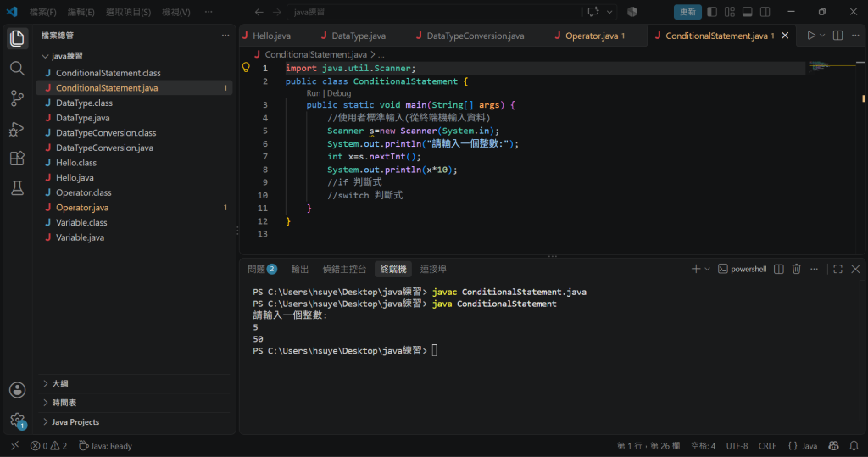The image size is (868, 457).
Task: Open the 輸出 output panel tab
Action: pyautogui.click(x=299, y=270)
